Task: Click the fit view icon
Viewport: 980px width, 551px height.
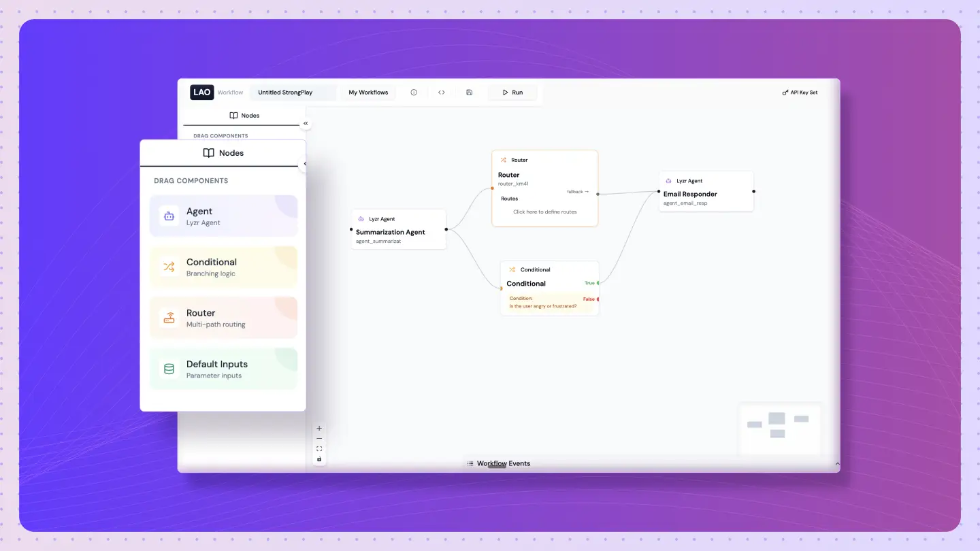Action: tap(319, 449)
